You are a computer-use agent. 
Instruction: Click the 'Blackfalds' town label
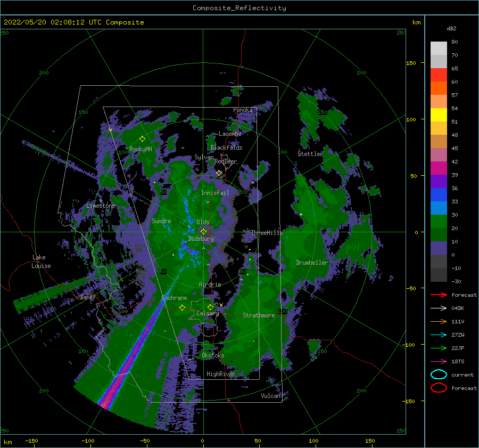(x=226, y=148)
